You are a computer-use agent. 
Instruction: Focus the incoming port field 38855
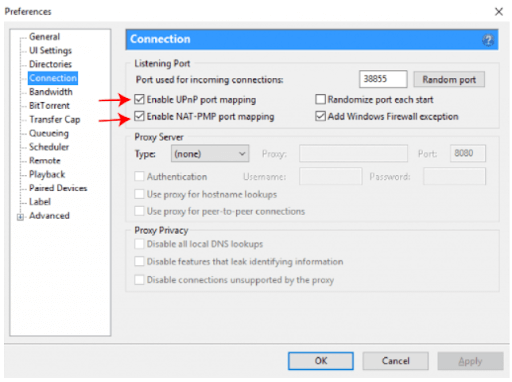[383, 79]
